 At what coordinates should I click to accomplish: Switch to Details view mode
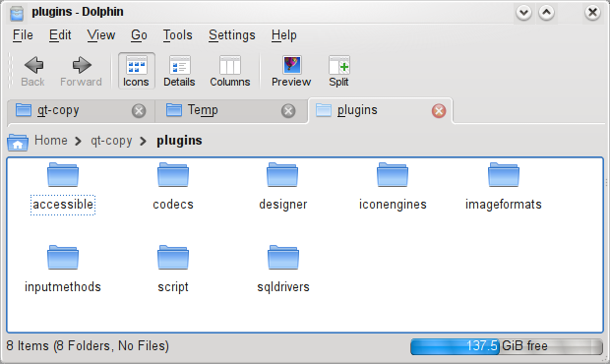[179, 71]
